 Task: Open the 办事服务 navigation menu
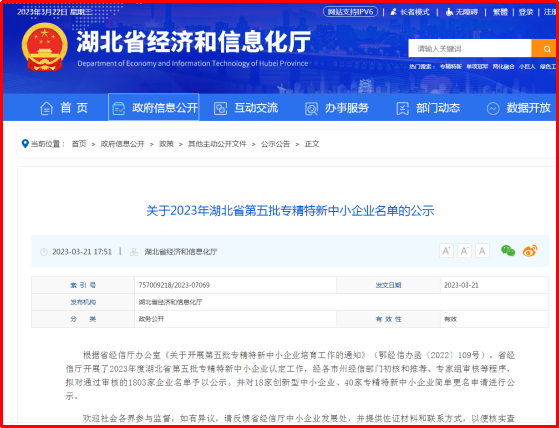(x=337, y=108)
